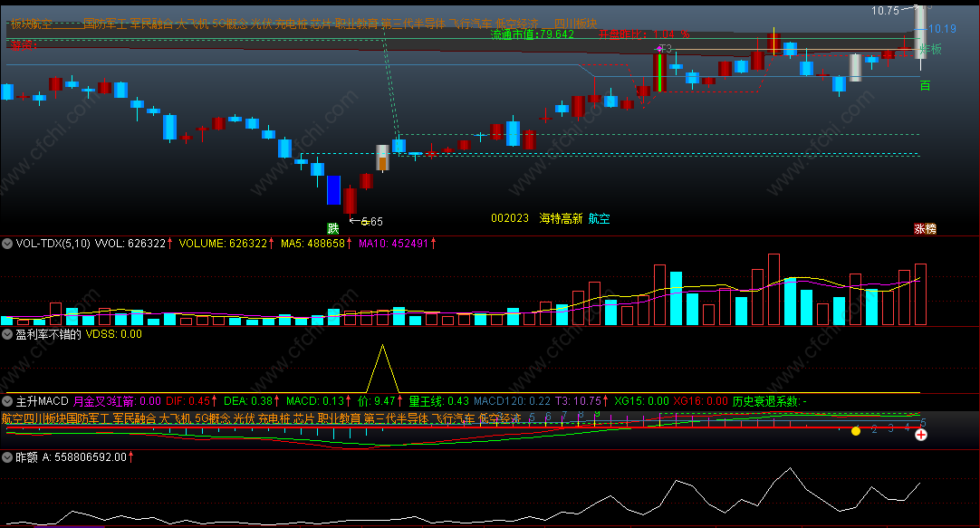This screenshot has height=528, width=980.
Task: Click the 月金叉3红箭: 0.00 value
Action: 117,401
